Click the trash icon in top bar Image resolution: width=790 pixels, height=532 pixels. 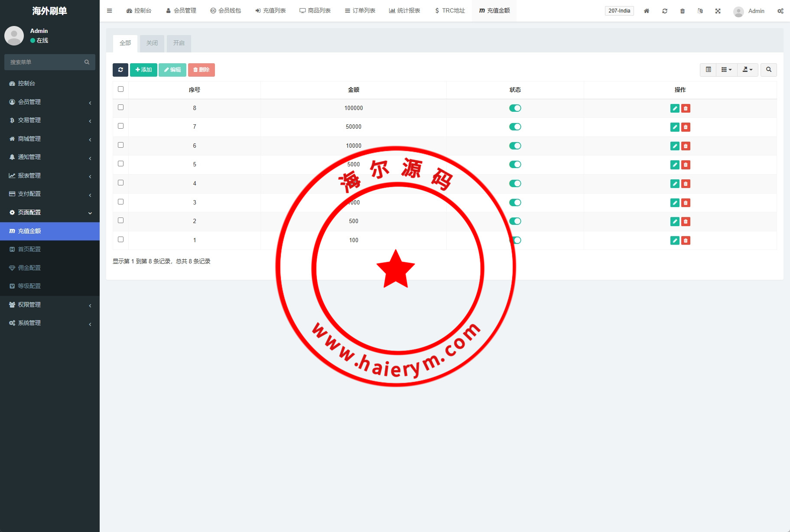(x=682, y=11)
